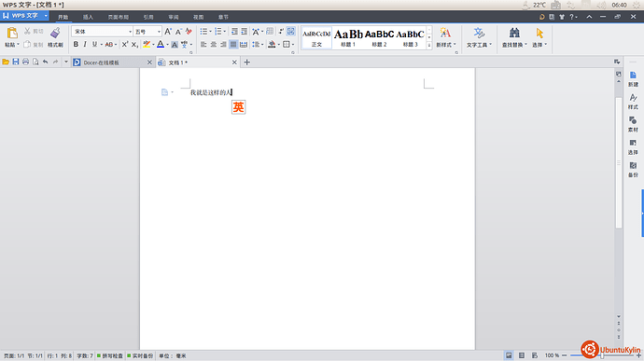Screen dimensions: 644x361
Task: Toggle strikethrough AB formatting
Action: pos(109,45)
